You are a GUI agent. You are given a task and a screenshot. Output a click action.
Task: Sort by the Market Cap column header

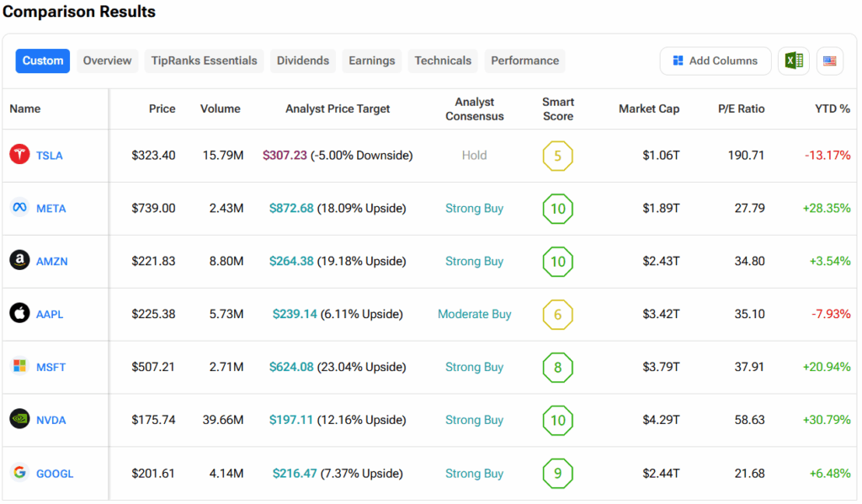(648, 109)
